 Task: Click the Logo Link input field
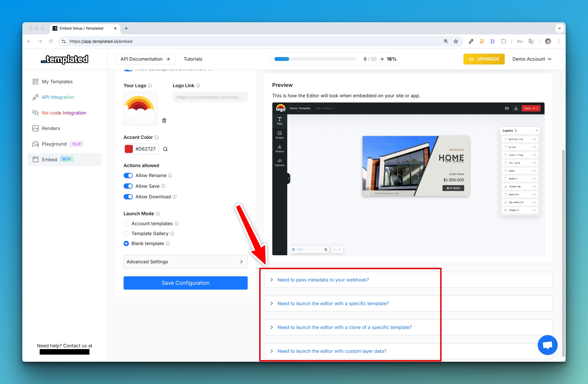[210, 97]
